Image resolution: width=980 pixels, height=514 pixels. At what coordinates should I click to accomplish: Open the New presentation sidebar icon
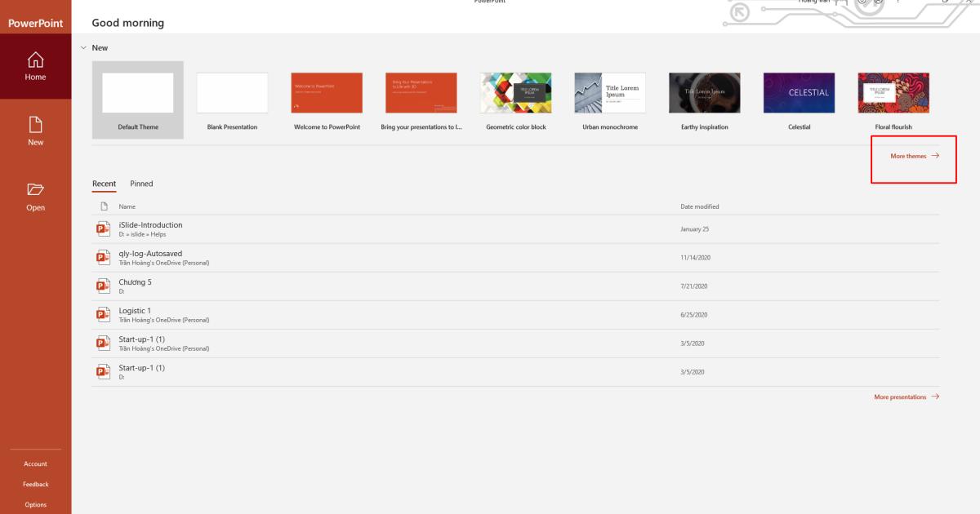pyautogui.click(x=36, y=124)
